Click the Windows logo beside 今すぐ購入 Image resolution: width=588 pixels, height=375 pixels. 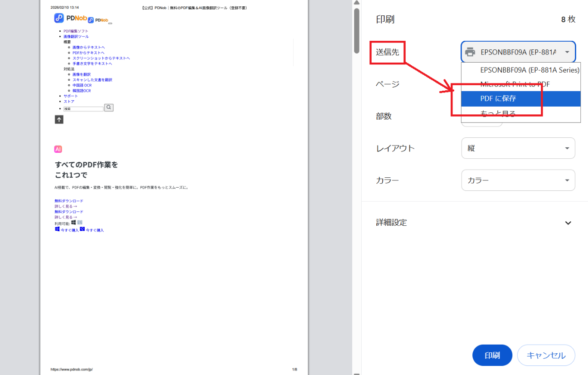click(57, 229)
